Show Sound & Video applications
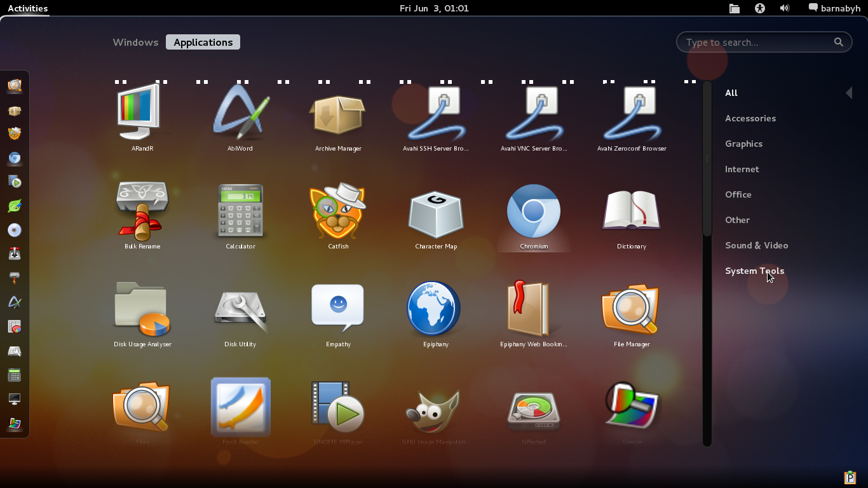Viewport: 868px width, 488px height. point(757,245)
